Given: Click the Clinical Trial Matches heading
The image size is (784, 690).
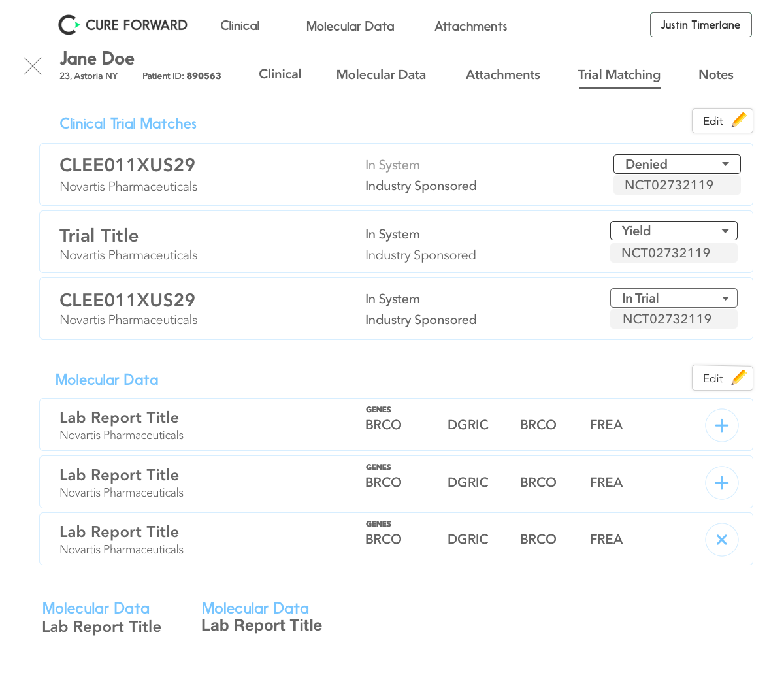Looking at the screenshot, I should [x=128, y=123].
